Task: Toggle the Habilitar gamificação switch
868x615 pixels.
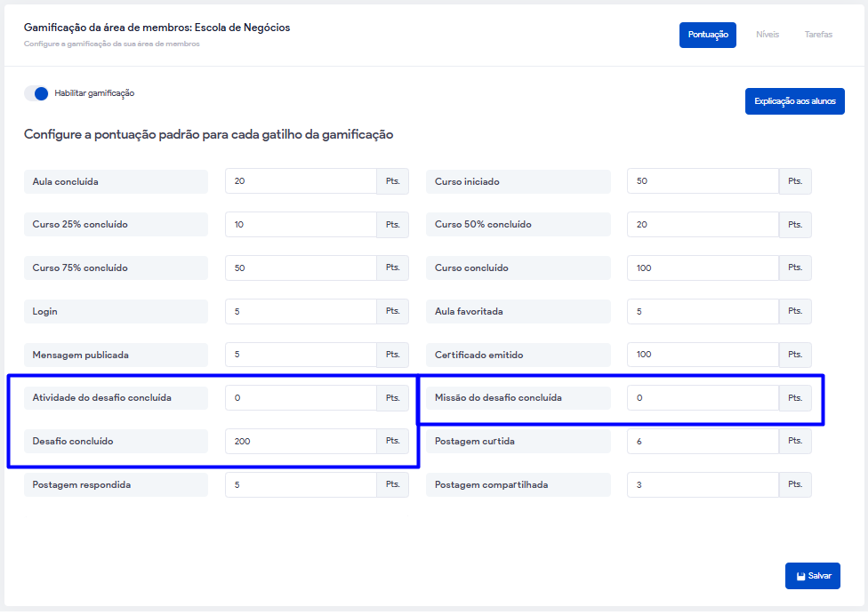Action: (36, 93)
